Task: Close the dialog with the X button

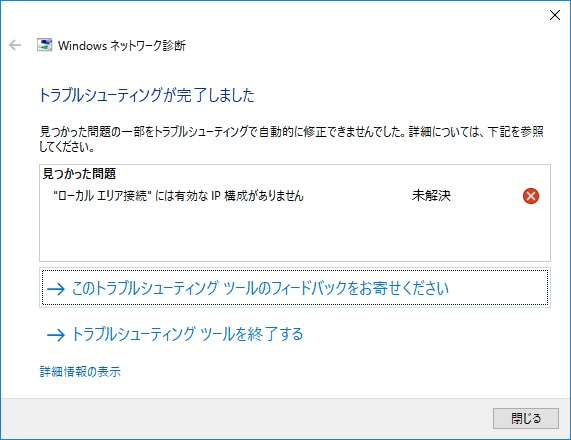Action: [x=555, y=15]
